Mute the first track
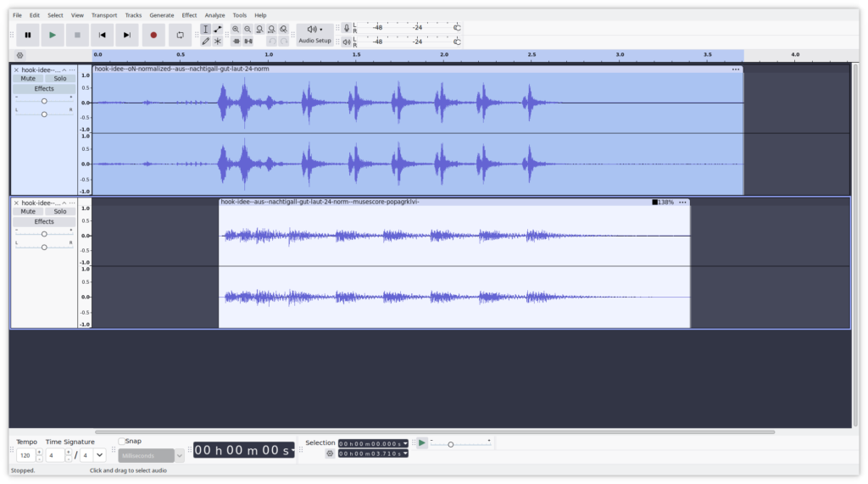Image resolution: width=868 pixels, height=484 pixels. point(28,79)
